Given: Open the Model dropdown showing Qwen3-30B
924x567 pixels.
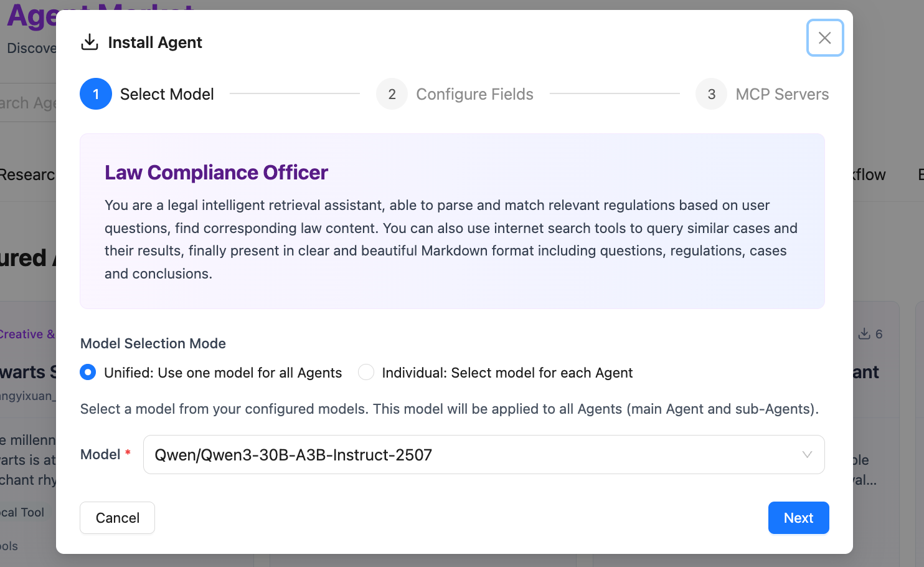Looking at the screenshot, I should tap(484, 455).
